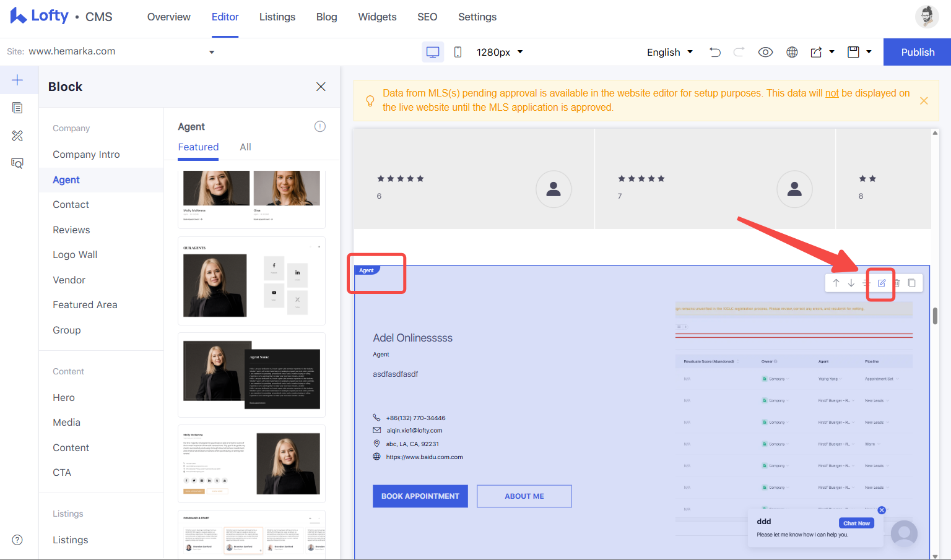Click the Agent block edit pencil icon
The image size is (951, 560).
[x=882, y=283]
